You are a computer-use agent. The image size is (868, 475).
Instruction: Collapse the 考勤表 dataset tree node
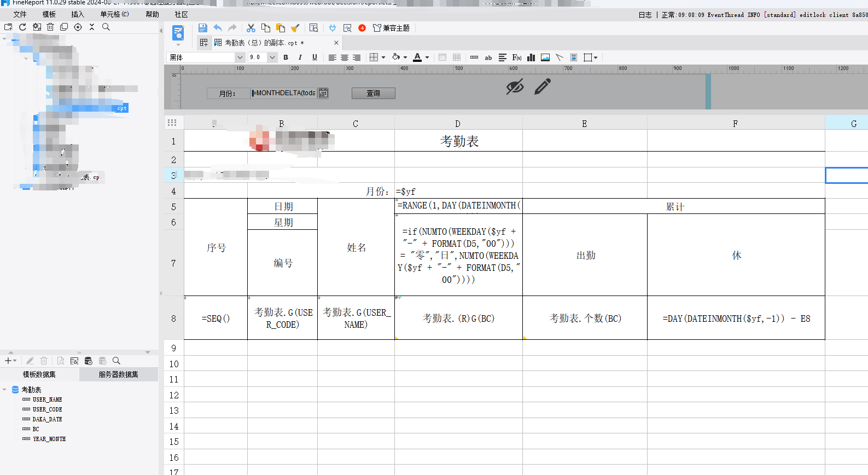(x=5, y=390)
